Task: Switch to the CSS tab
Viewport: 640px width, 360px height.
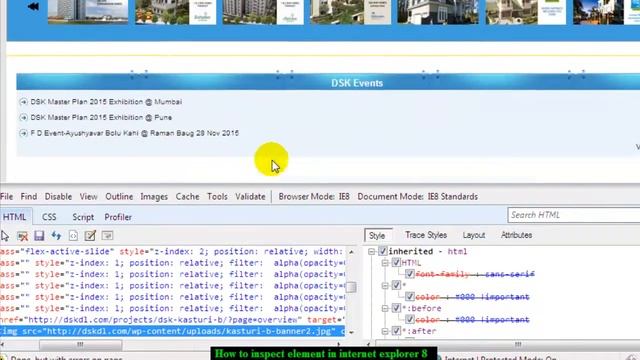Action: coord(49,217)
